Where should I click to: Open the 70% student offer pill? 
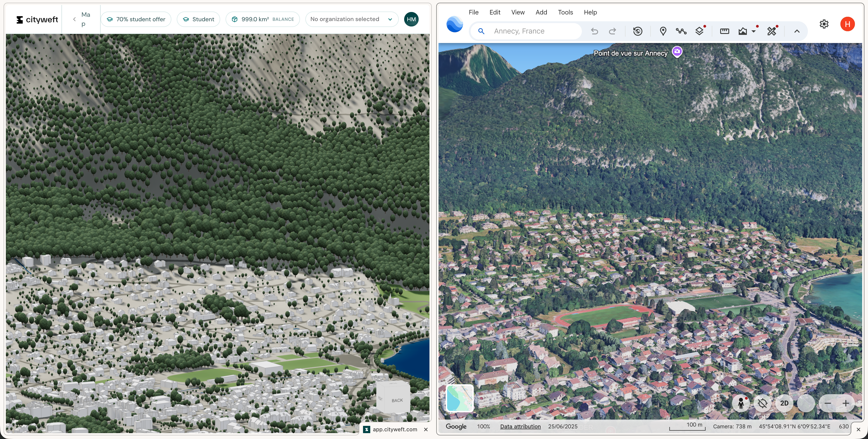click(x=136, y=19)
